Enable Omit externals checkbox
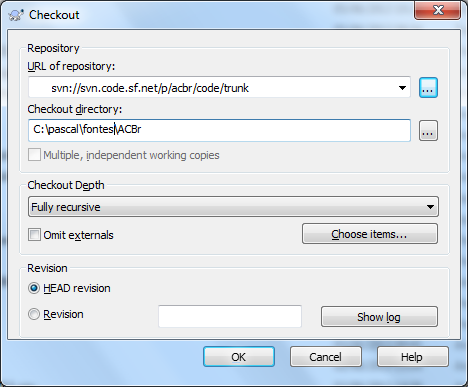 (x=35, y=235)
